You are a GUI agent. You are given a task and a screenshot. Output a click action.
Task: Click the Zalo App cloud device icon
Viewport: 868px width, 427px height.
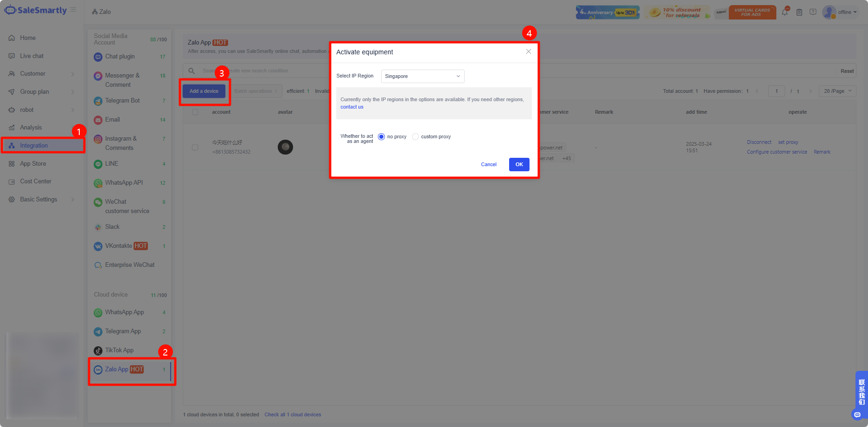point(98,370)
